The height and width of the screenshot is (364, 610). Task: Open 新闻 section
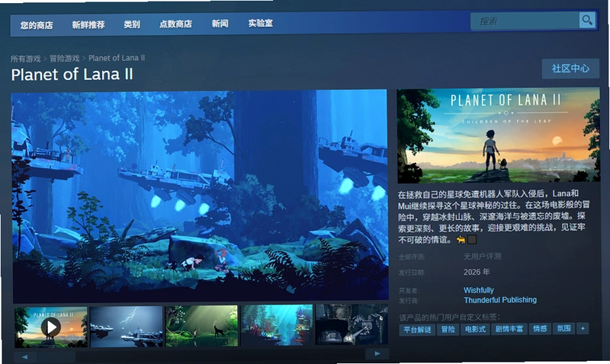tap(220, 24)
